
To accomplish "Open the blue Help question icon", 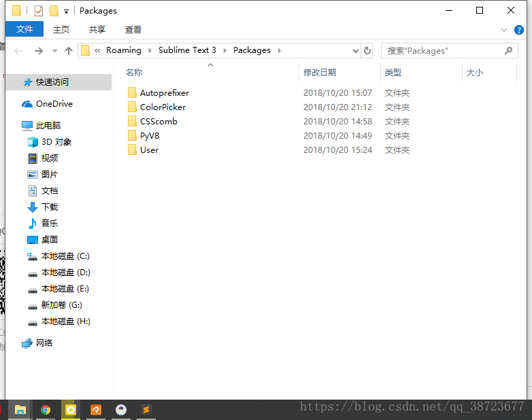I will click(x=519, y=30).
